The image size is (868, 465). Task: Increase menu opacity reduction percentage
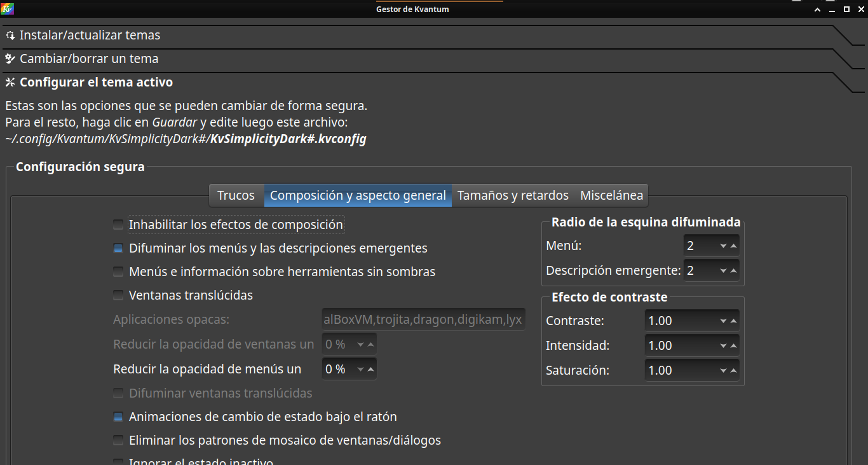[x=371, y=369]
